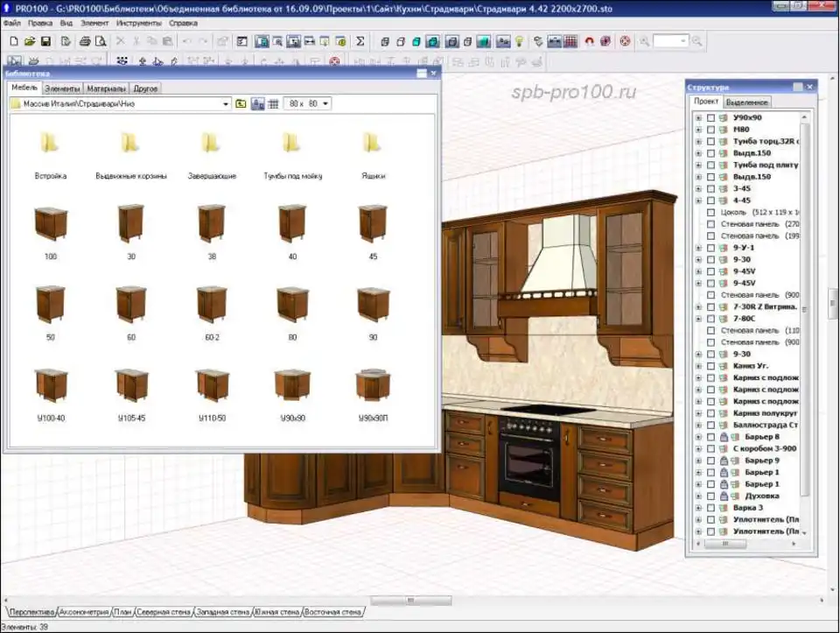The height and width of the screenshot is (633, 840).
Task: Open a project with the folder icon
Action: [30, 41]
